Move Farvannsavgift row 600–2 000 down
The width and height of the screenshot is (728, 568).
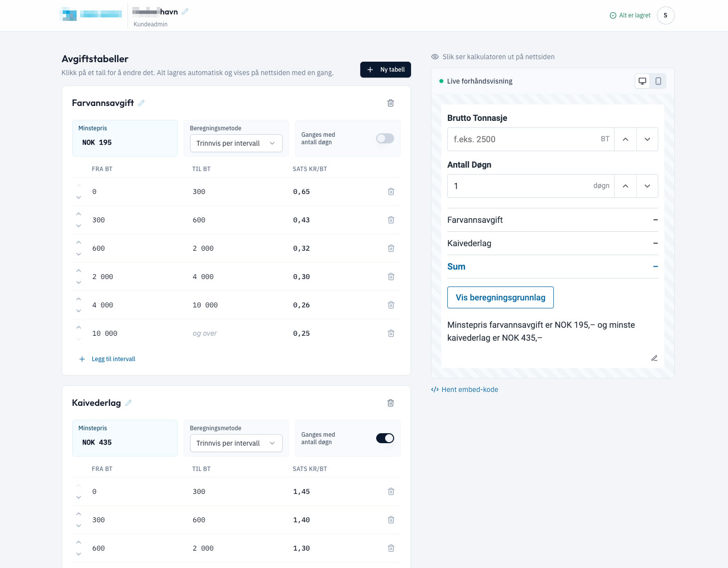[x=79, y=254]
